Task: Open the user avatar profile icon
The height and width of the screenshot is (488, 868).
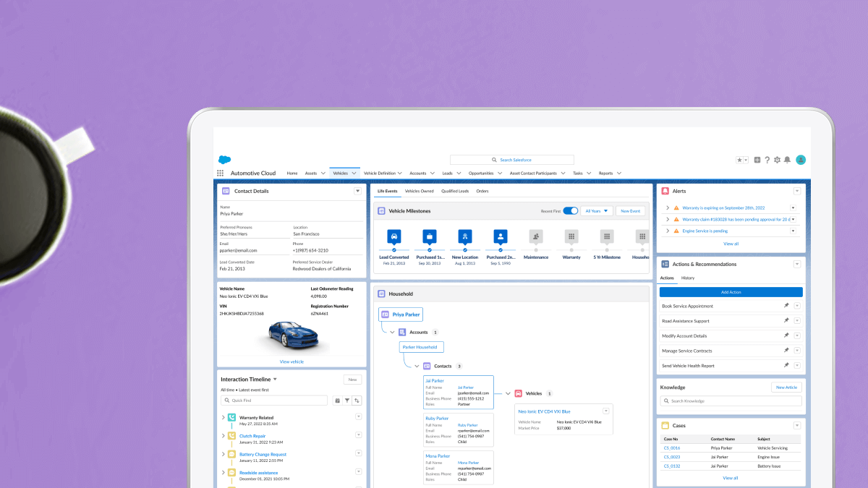Action: pyautogui.click(x=801, y=160)
